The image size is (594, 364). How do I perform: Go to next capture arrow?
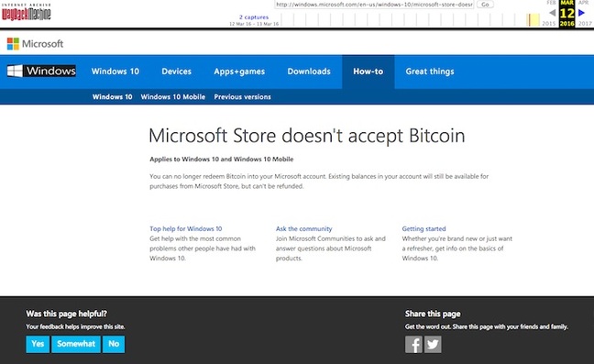[581, 13]
